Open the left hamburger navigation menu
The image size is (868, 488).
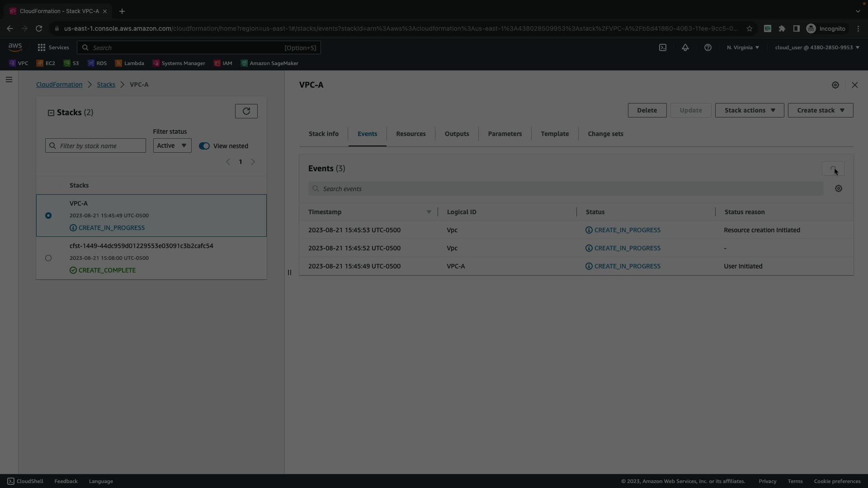click(x=9, y=80)
